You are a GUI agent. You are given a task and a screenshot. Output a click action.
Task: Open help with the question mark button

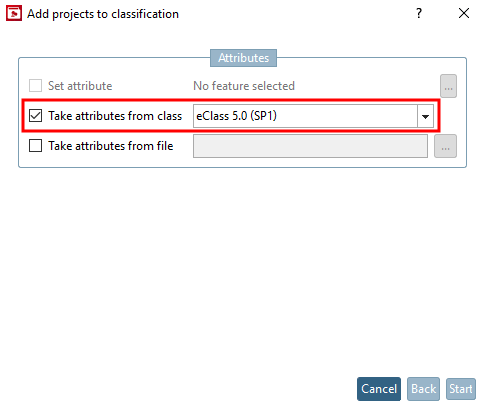(x=419, y=13)
